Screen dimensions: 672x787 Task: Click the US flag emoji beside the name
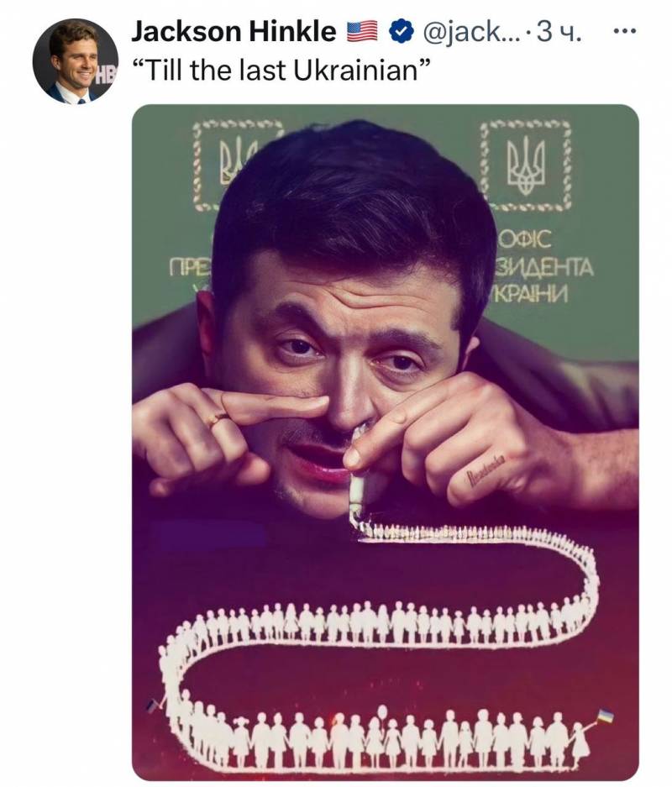363,33
